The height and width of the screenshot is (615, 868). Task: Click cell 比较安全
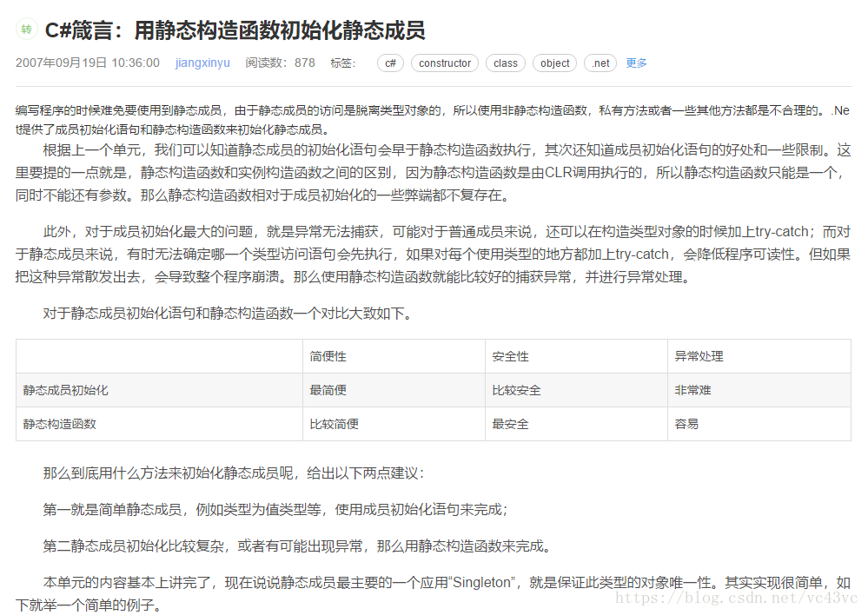[516, 390]
